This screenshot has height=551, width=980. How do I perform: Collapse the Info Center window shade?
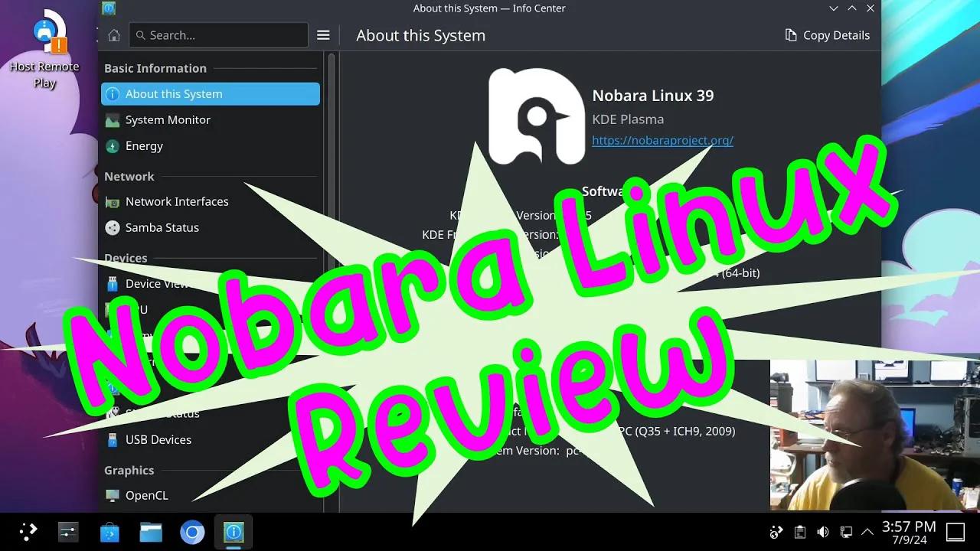pyautogui.click(x=851, y=8)
